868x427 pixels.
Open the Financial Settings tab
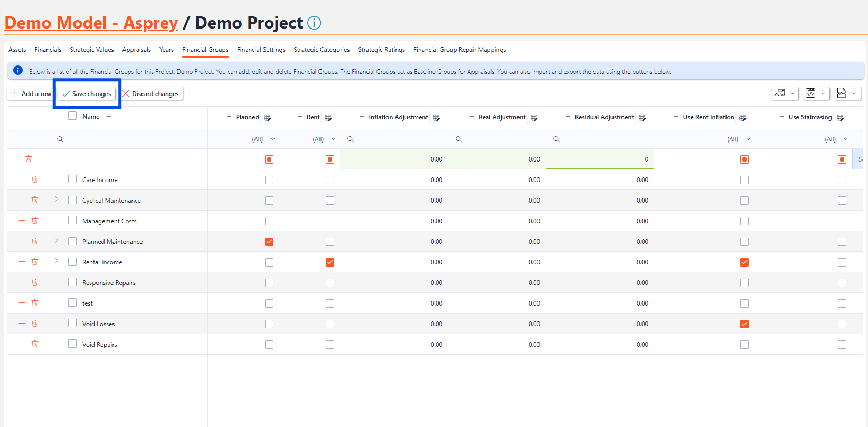coord(261,50)
